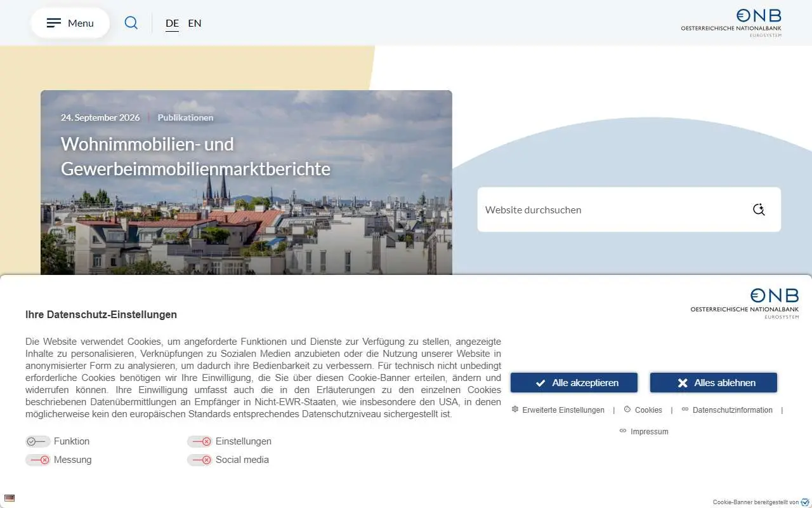
Task: Open Erweiterte Einstellungen link
Action: click(558, 410)
